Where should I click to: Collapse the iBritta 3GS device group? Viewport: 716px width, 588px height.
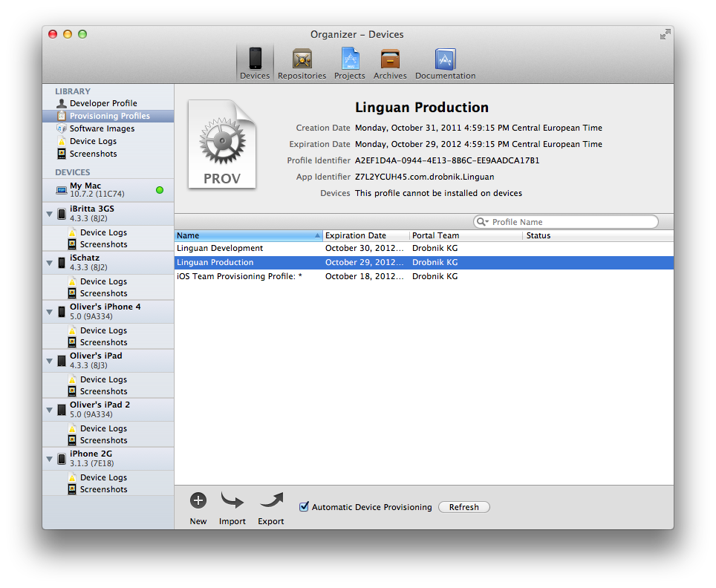pyautogui.click(x=49, y=214)
